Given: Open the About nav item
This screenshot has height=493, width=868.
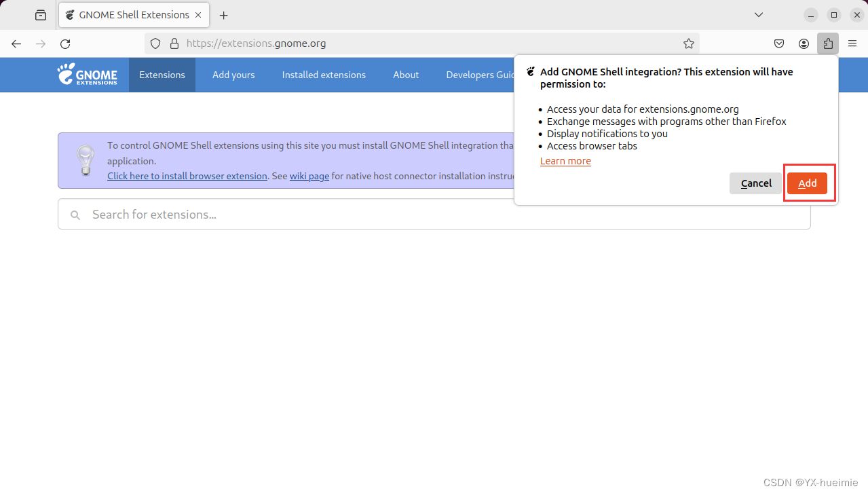Looking at the screenshot, I should (406, 75).
